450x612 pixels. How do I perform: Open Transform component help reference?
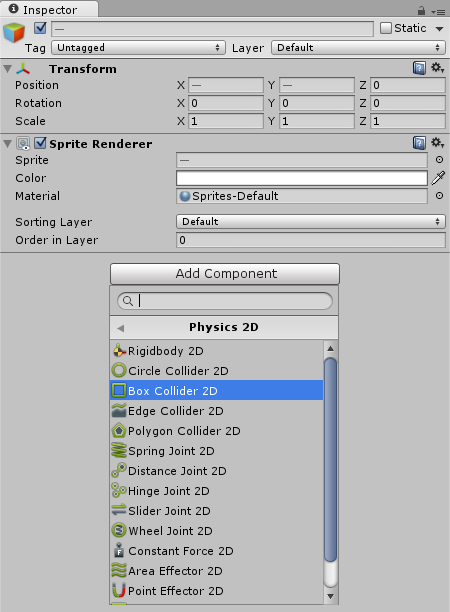tap(419, 68)
